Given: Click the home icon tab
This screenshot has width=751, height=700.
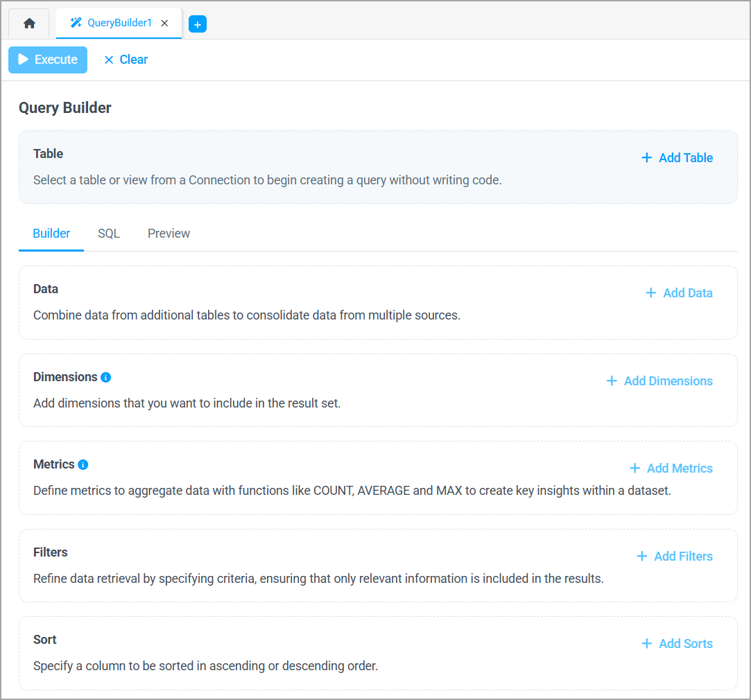Looking at the screenshot, I should [x=28, y=23].
